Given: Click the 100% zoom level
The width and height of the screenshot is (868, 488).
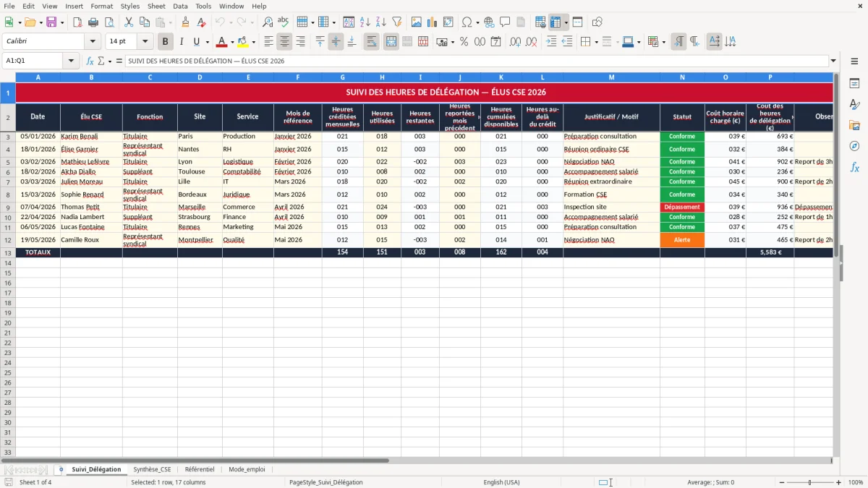Looking at the screenshot, I should [855, 482].
